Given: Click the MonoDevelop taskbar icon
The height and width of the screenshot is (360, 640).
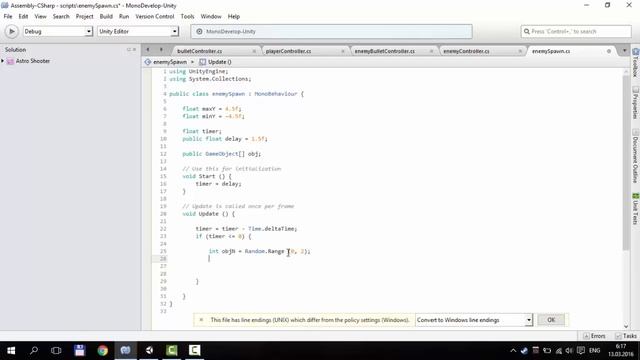Looking at the screenshot, I should 125,351.
